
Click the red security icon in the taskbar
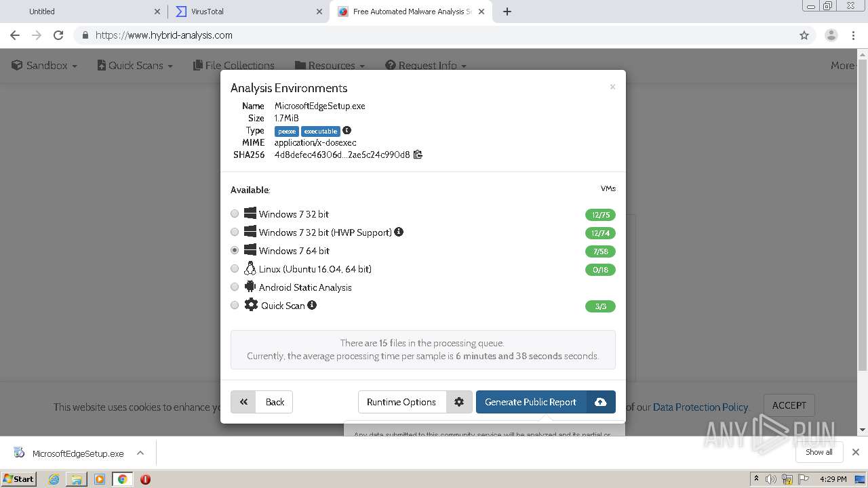pos(145,479)
